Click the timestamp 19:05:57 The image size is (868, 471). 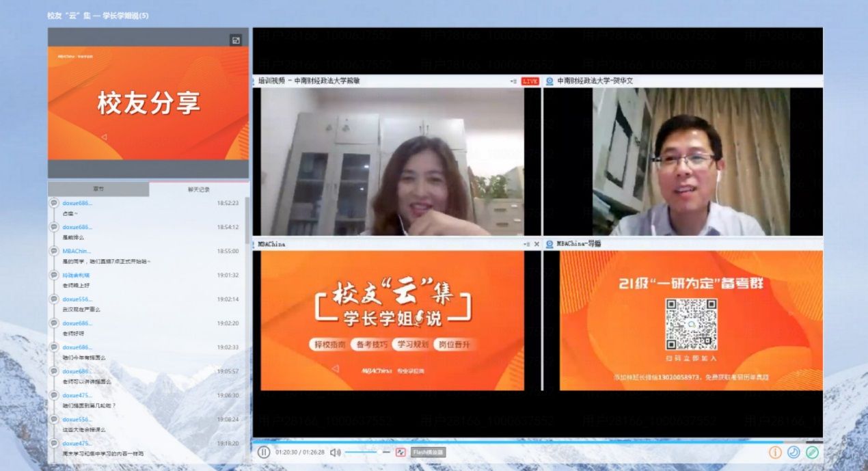(228, 371)
